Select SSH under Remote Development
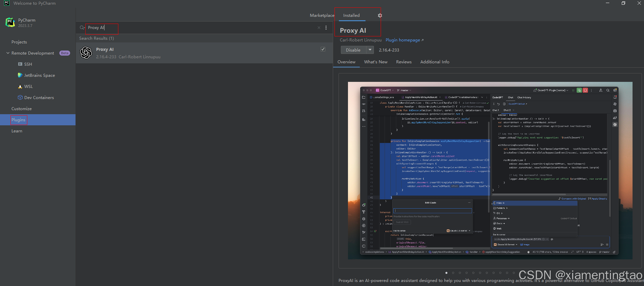644x286 pixels. (x=28, y=64)
